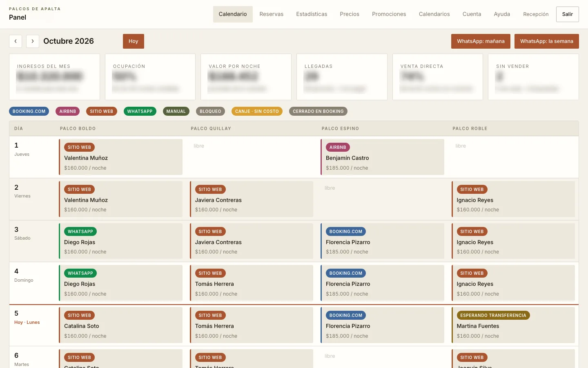The height and width of the screenshot is (368, 588).
Task: Open Javiera Contreras's booking on Viernes 2
Action: [x=252, y=199]
